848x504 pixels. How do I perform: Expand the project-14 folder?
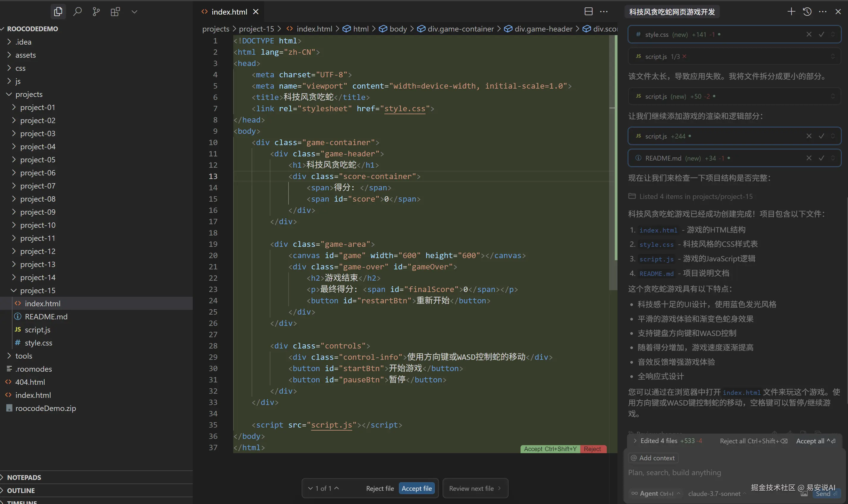37,277
